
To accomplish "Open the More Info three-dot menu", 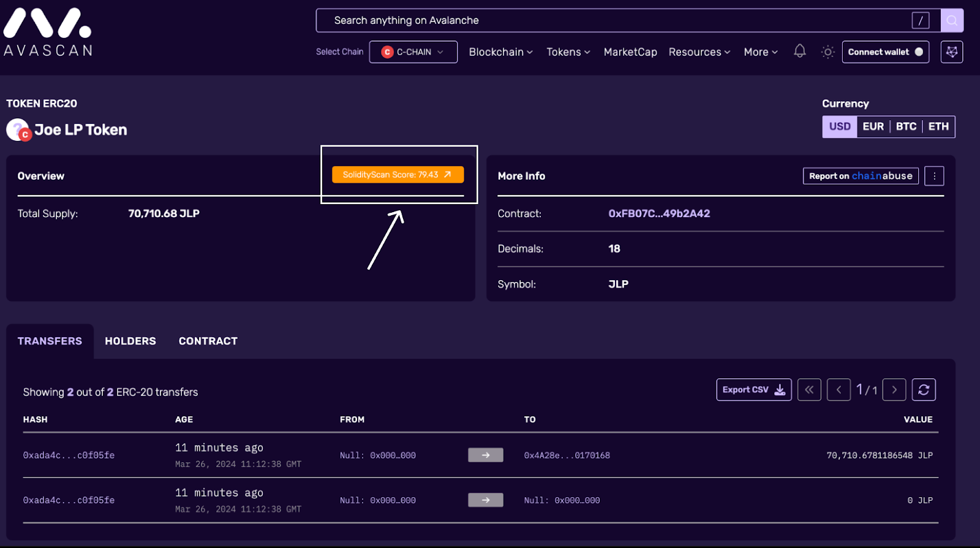I will tap(934, 176).
